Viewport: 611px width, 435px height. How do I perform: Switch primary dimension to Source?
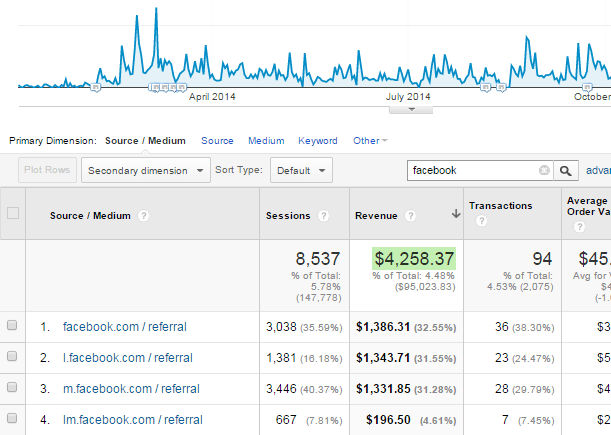pos(217,141)
